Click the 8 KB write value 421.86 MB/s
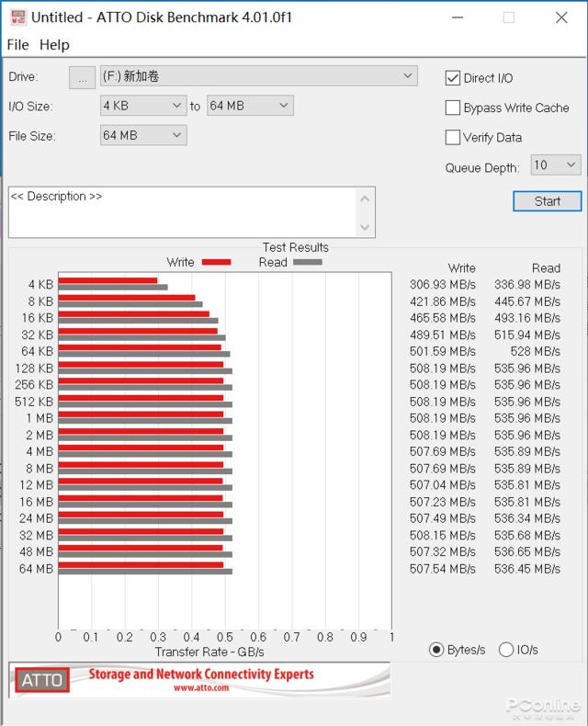 443,301
